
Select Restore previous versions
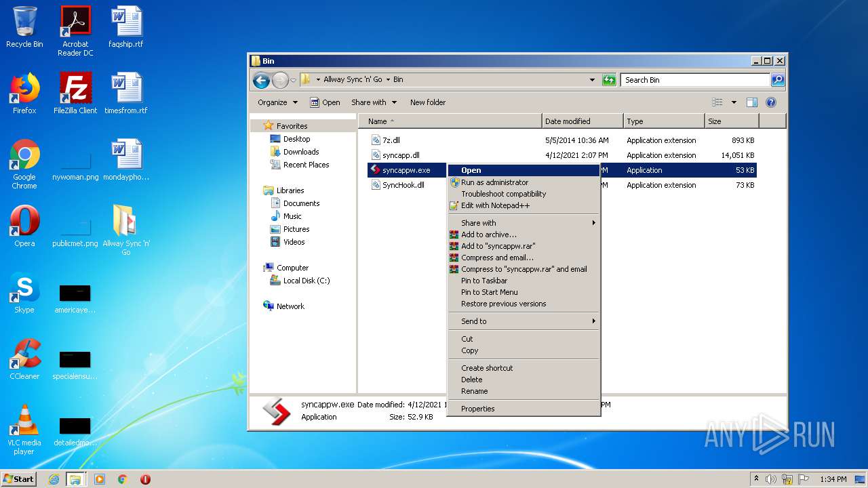tap(524, 304)
